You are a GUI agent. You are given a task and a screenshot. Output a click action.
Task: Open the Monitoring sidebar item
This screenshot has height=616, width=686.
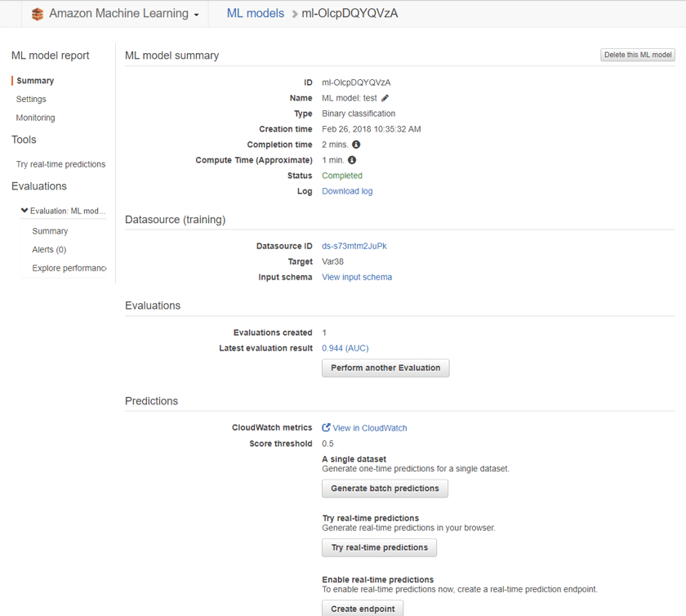point(35,118)
